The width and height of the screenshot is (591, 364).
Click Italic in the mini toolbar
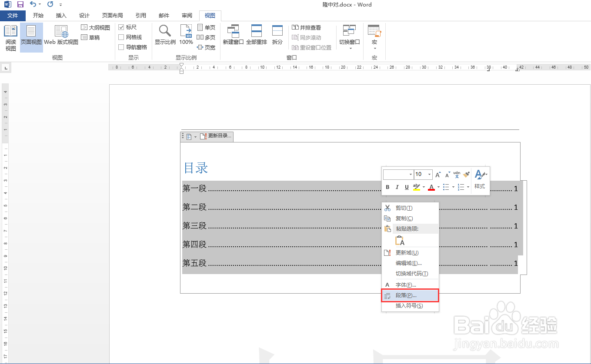click(397, 187)
